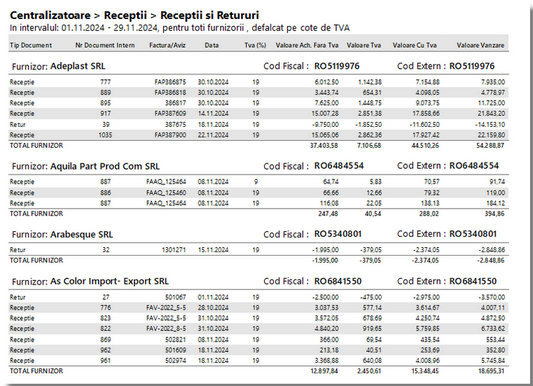Image resolution: width=533 pixels, height=386 pixels.
Task: Select invoice FAP386875
Action: (x=170, y=82)
